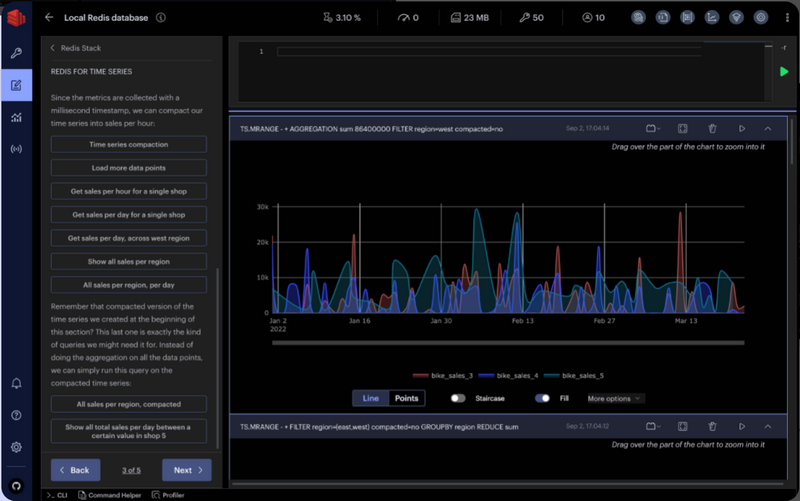Click the concentric-circles module icon

761,17
